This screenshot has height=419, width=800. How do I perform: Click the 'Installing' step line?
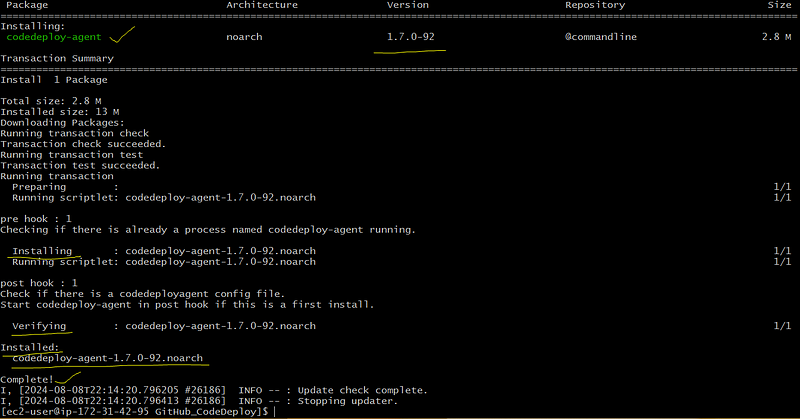pyautogui.click(x=402, y=251)
